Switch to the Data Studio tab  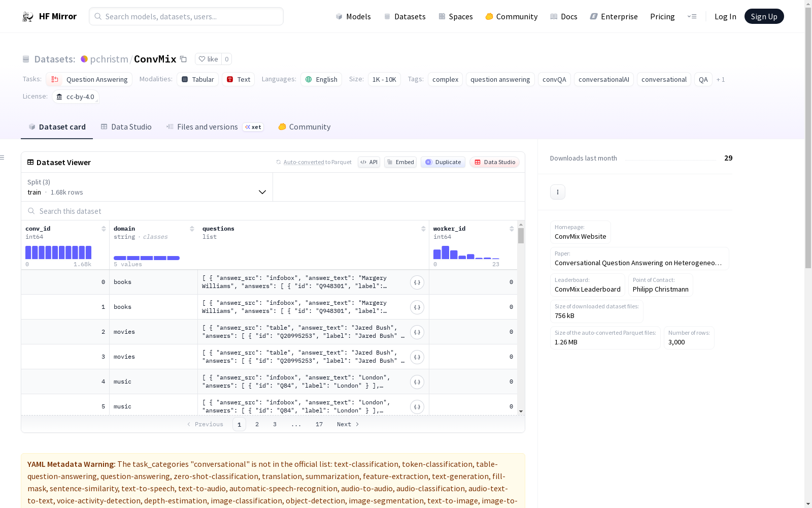(x=126, y=127)
